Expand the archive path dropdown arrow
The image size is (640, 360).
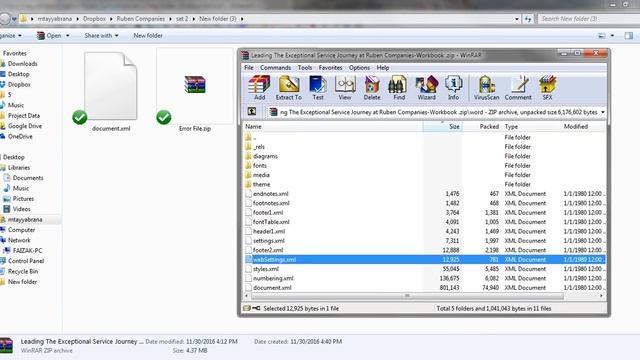[602, 112]
